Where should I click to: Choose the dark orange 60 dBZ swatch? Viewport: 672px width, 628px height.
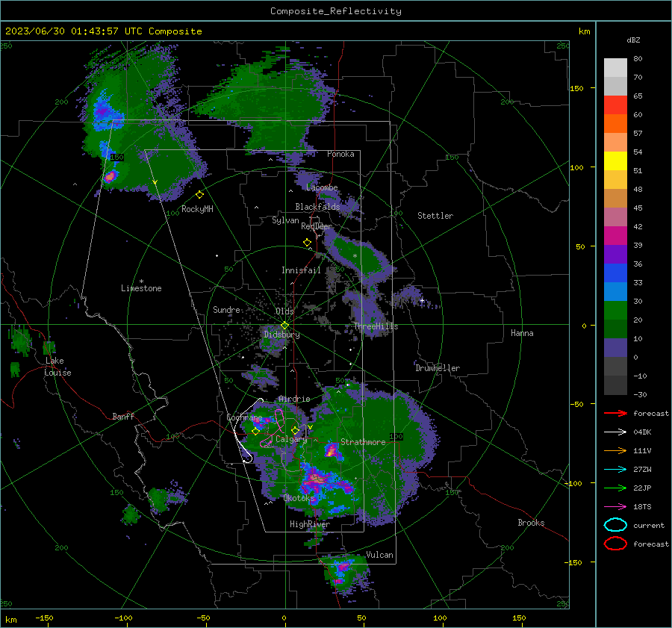(615, 123)
